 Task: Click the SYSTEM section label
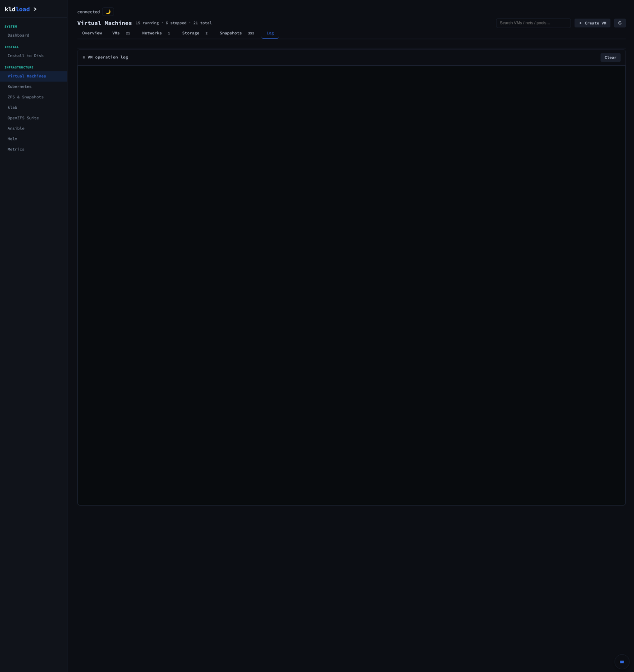pyautogui.click(x=11, y=27)
